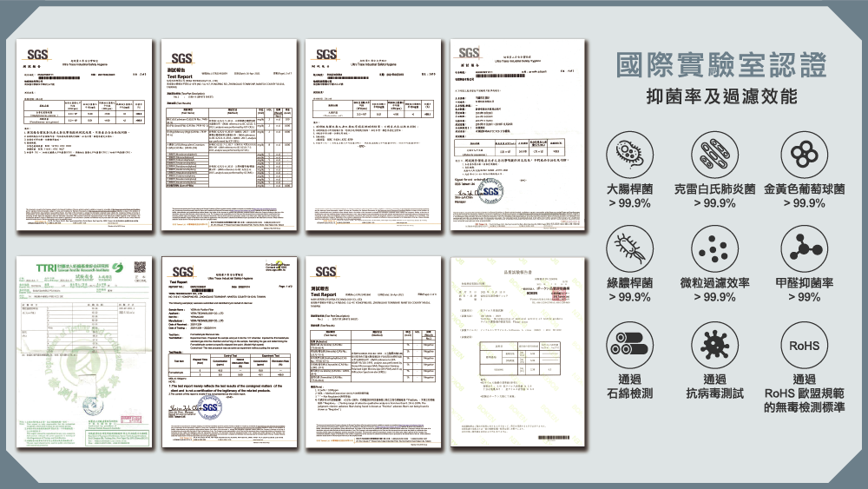Open the first SGS report in top row
This screenshot has width=868, height=489.
tap(84, 135)
